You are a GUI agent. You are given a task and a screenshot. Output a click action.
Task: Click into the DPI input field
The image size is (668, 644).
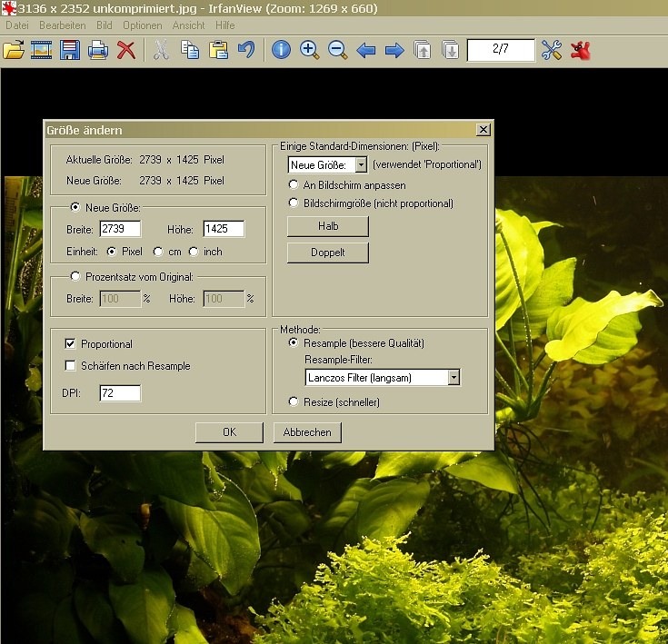tap(119, 392)
